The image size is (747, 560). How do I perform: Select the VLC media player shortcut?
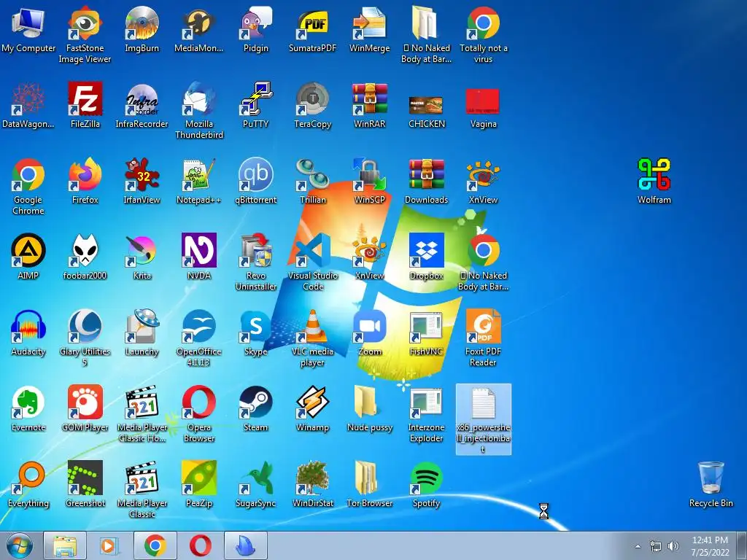coord(312,338)
